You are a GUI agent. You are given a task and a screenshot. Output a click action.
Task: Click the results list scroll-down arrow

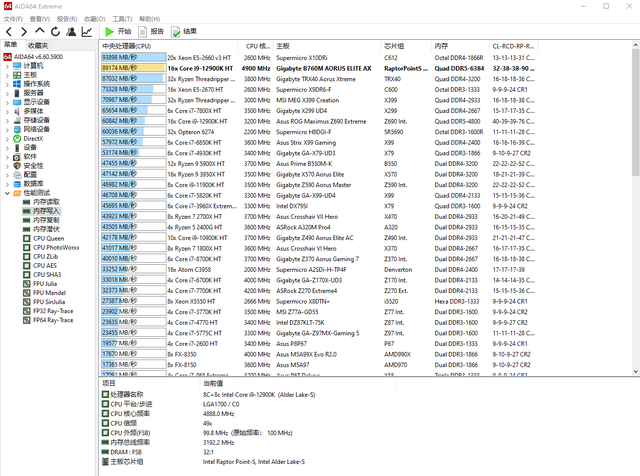[x=636, y=371]
